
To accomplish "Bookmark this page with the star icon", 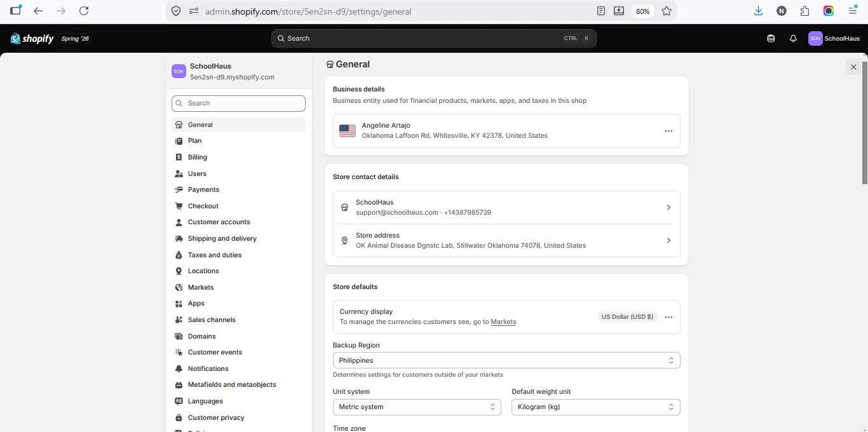I will [x=667, y=11].
